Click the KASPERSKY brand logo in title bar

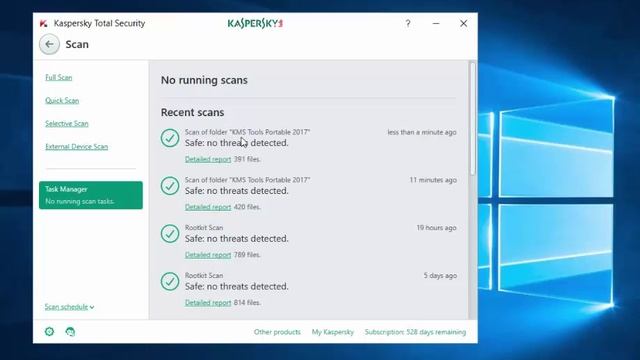tap(255, 23)
